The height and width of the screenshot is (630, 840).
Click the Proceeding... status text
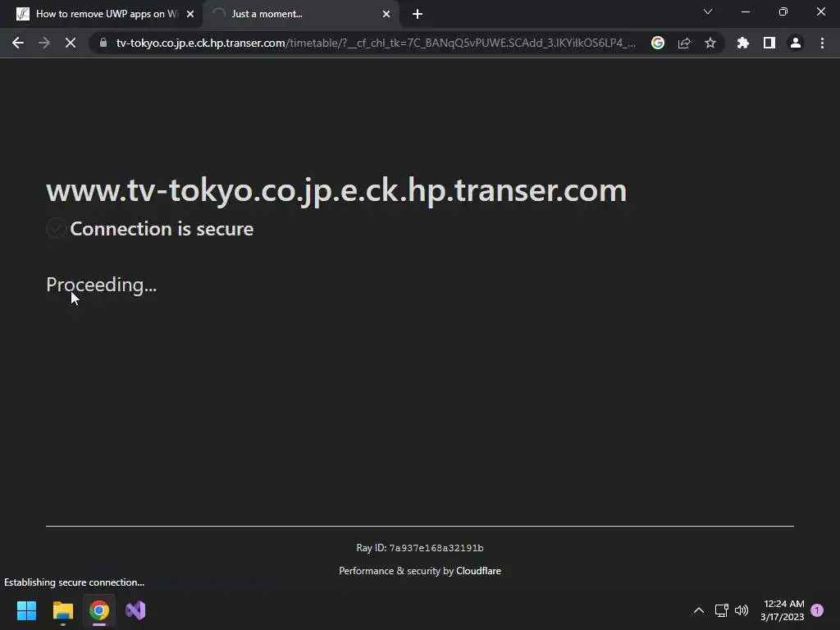point(101,285)
